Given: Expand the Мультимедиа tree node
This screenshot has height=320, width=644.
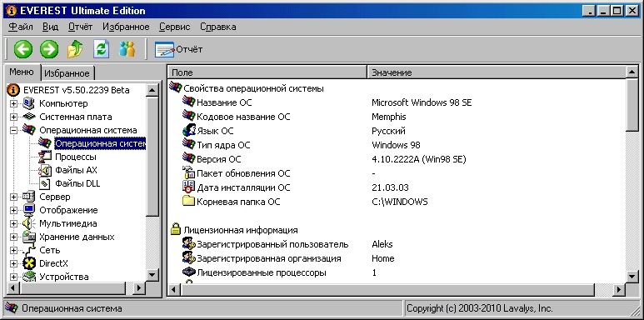Looking at the screenshot, I should pos(13,223).
